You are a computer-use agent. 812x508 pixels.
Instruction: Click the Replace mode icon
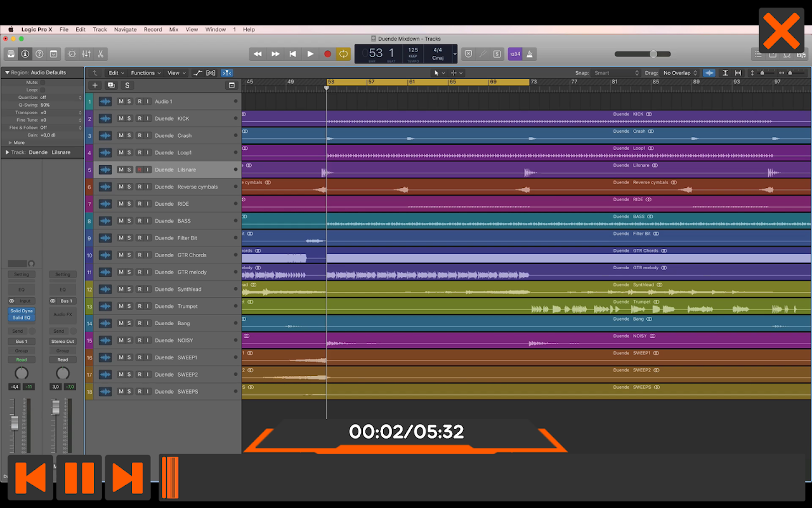coord(469,54)
